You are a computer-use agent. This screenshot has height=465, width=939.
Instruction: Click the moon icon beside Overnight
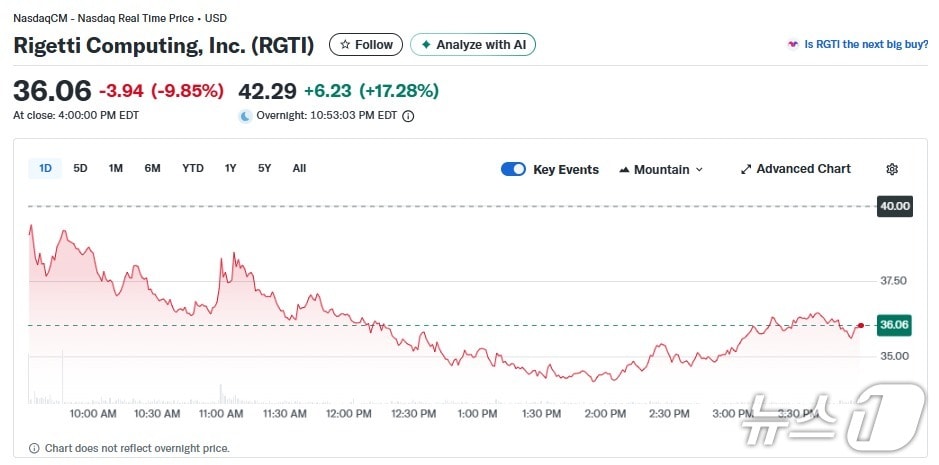pyautogui.click(x=245, y=116)
